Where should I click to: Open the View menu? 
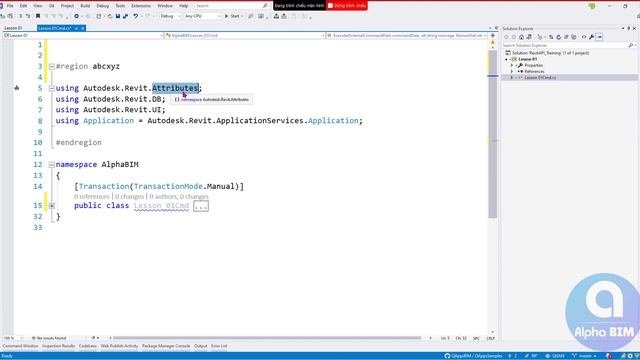pos(38,6)
